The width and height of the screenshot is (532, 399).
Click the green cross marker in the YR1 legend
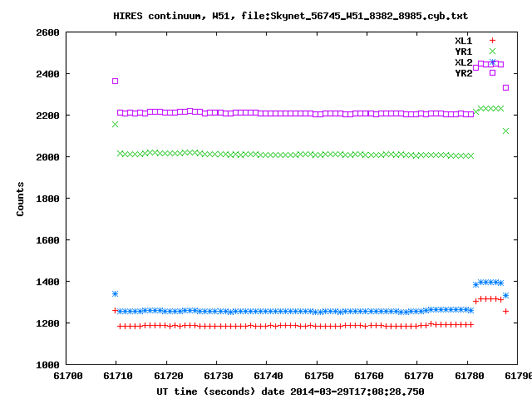492,52
